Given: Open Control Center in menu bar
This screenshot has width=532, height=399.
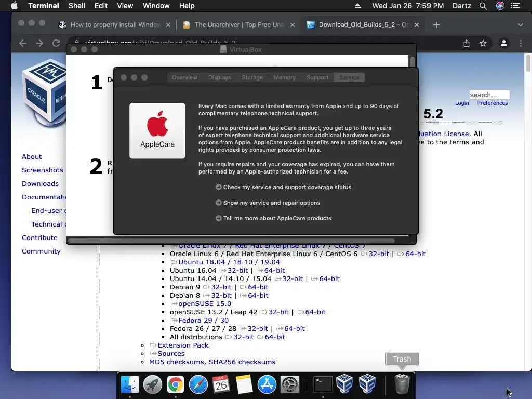Looking at the screenshot, I should (x=515, y=6).
